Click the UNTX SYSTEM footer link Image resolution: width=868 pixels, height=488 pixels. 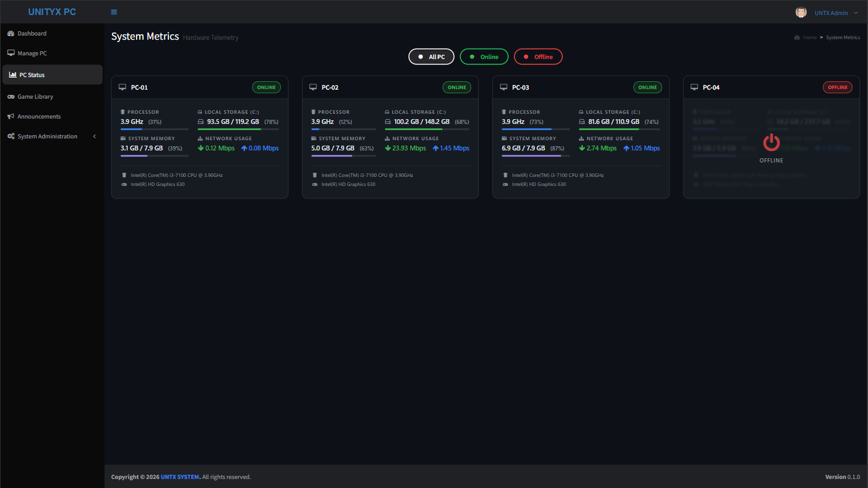coord(180,477)
